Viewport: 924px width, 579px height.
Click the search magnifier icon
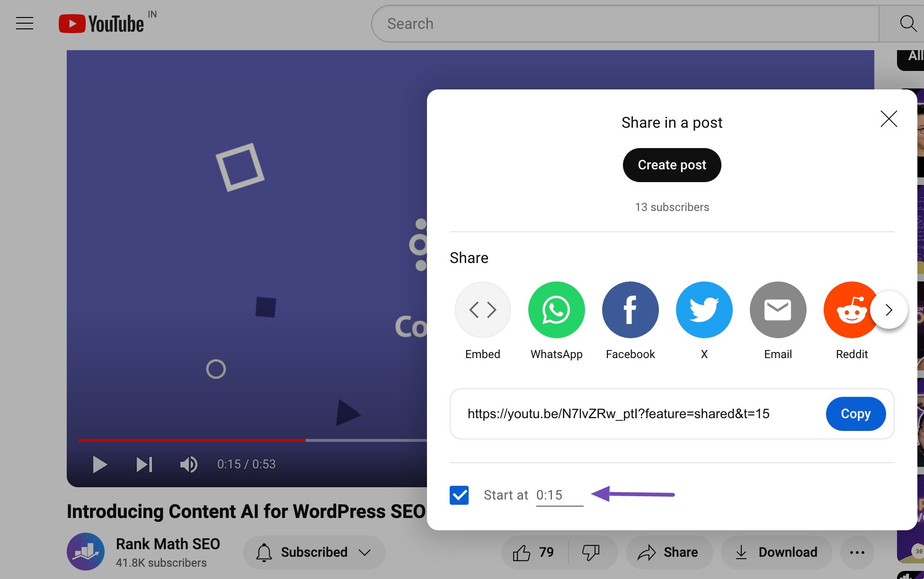[908, 24]
